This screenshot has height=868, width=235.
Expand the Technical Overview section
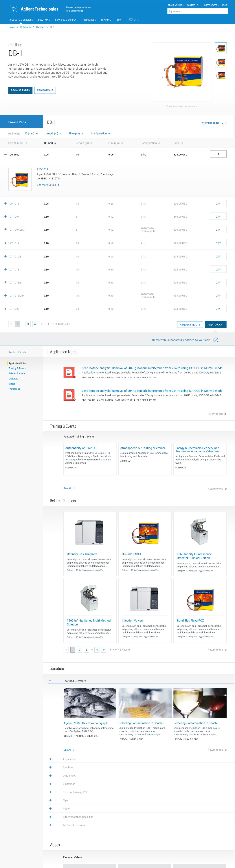tap(51, 825)
